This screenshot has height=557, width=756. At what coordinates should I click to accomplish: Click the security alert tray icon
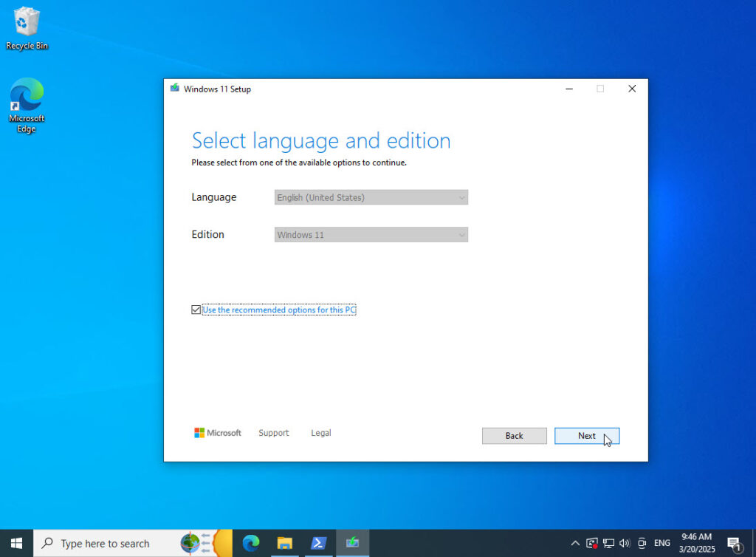point(591,543)
